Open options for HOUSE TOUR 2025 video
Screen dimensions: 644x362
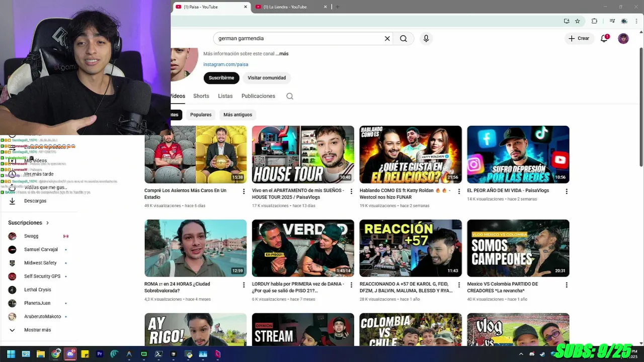351,192
